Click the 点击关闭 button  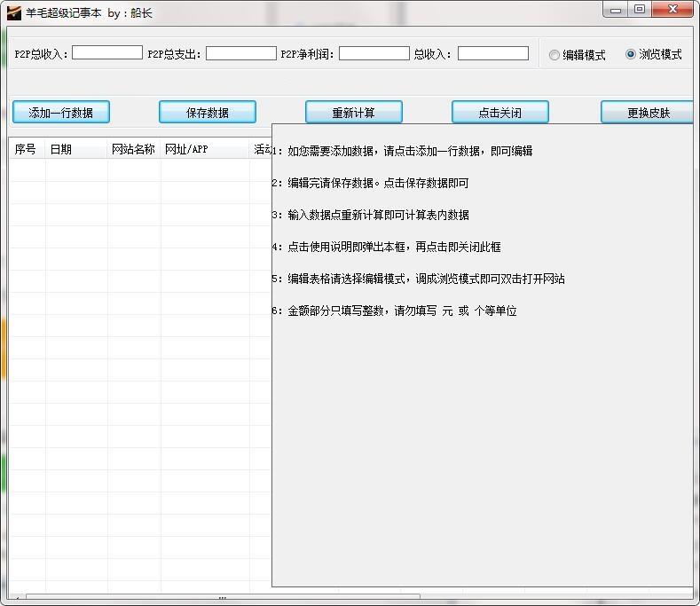coord(499,113)
